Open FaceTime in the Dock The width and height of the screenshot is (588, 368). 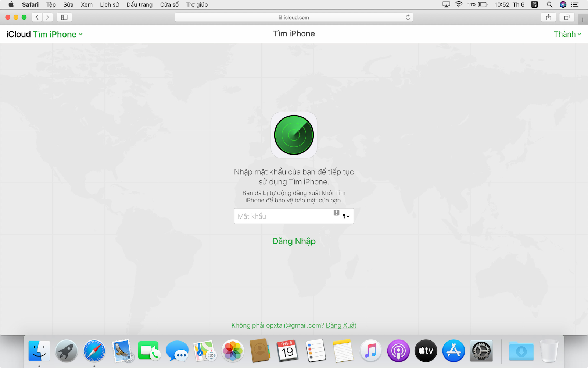(x=149, y=351)
